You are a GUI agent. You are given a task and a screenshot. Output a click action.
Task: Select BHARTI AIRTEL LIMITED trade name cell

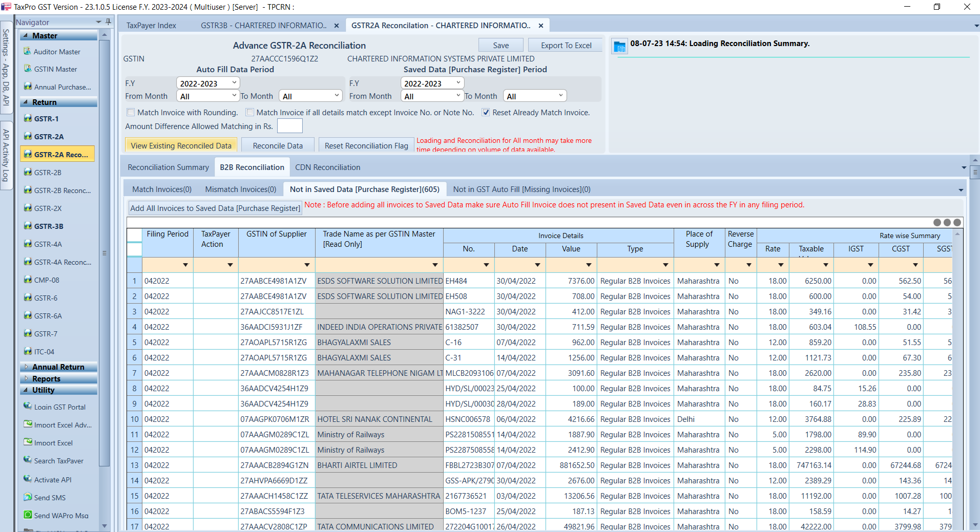coord(380,465)
